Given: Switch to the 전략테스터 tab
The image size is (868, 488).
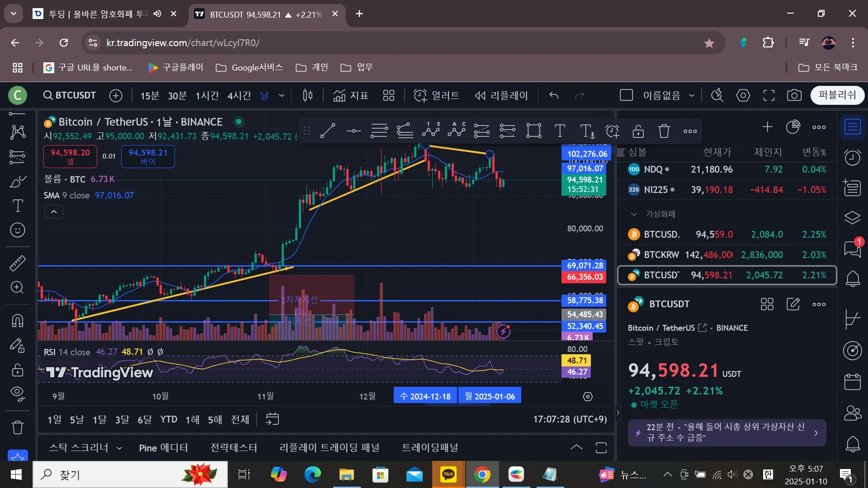Looking at the screenshot, I should 233,448.
